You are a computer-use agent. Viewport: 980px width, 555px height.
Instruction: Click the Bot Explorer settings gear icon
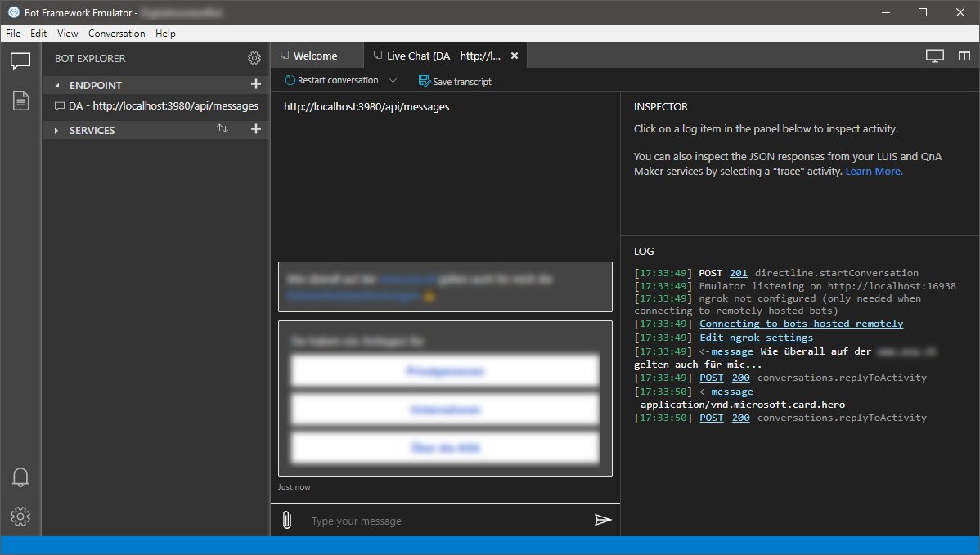[254, 58]
